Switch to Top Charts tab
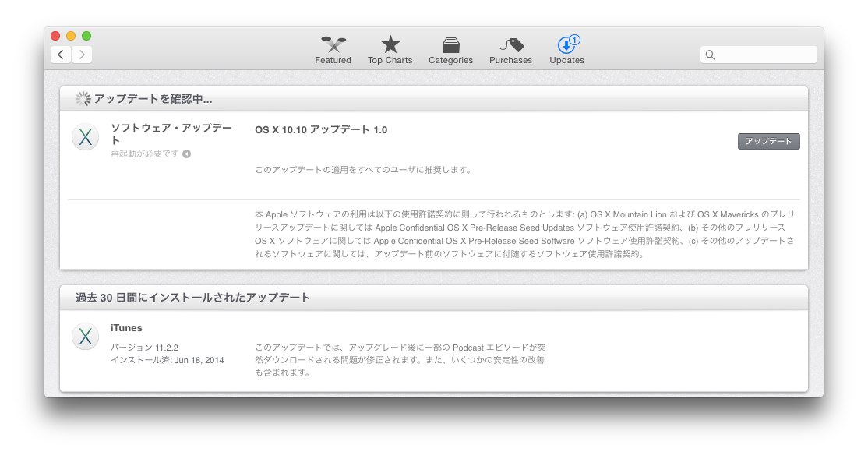The height and width of the screenshot is (459, 868). click(390, 51)
